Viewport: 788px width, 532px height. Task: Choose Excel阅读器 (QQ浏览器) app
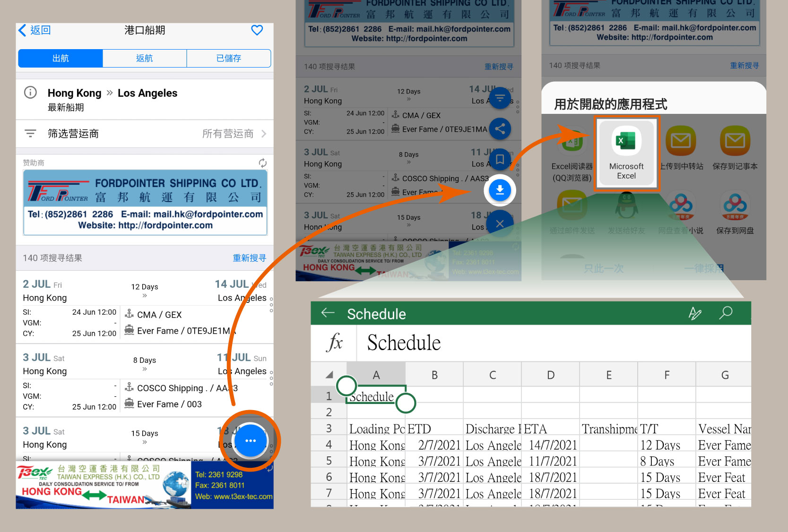(572, 154)
